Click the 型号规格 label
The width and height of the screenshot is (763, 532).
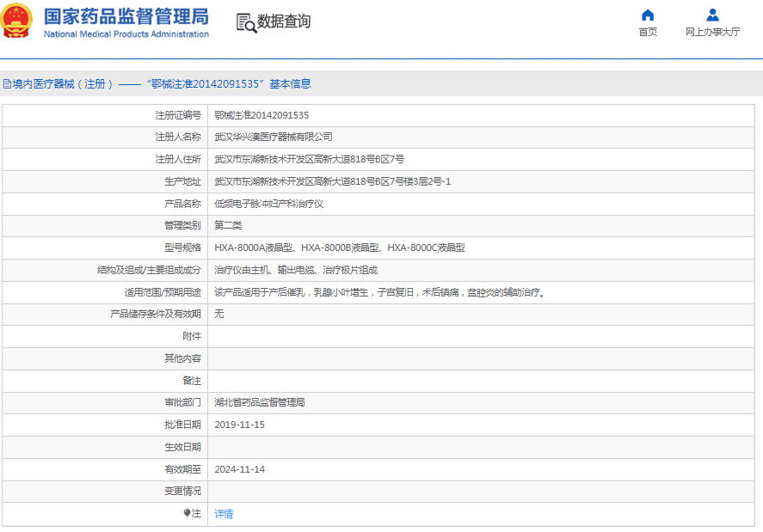[182, 248]
